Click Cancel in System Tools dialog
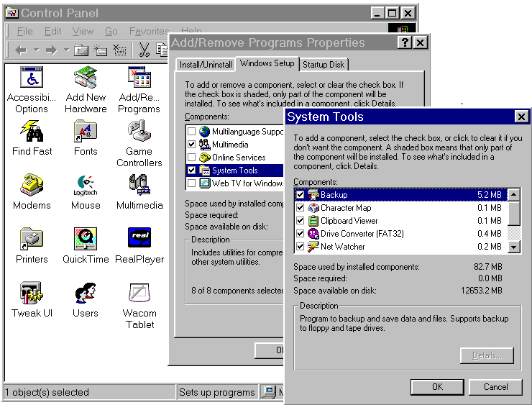Image resolution: width=532 pixels, height=405 pixels. point(495,387)
